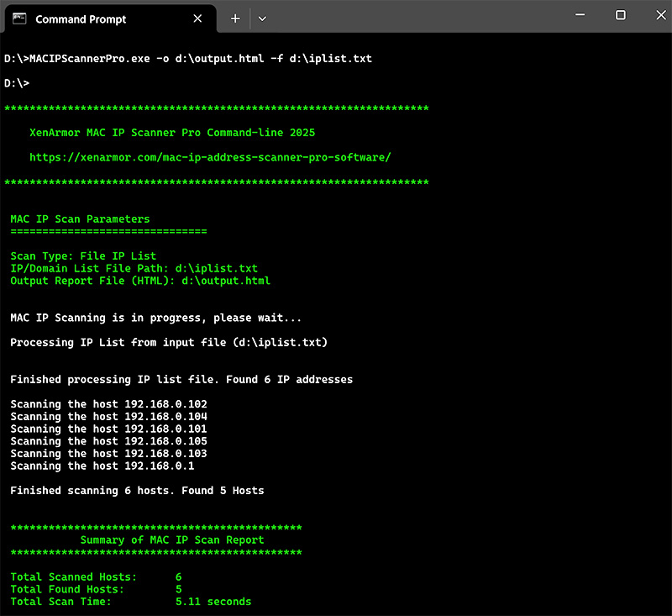
Task: Expand the new tab profile dropdown
Action: pyautogui.click(x=262, y=18)
